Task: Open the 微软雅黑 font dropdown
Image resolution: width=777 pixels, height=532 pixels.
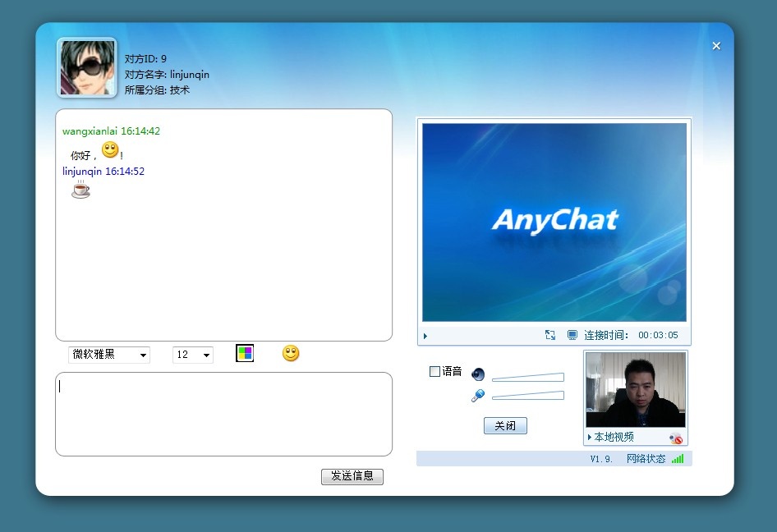Action: [109, 355]
